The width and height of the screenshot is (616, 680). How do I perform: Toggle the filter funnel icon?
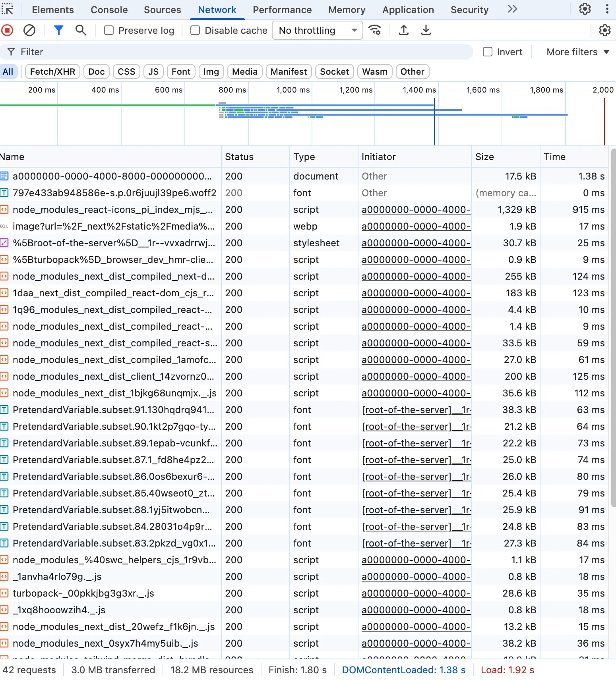[59, 30]
